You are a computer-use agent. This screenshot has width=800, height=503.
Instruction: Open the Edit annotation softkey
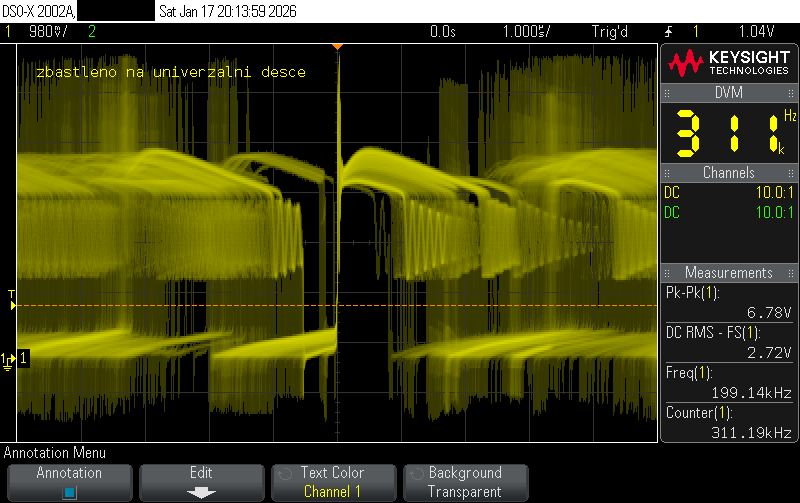pyautogui.click(x=201, y=482)
